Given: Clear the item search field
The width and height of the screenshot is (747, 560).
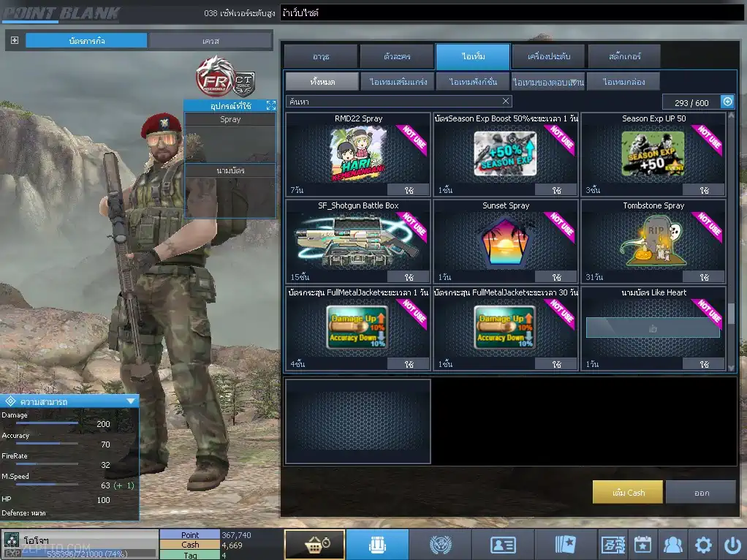Looking at the screenshot, I should pyautogui.click(x=506, y=102).
